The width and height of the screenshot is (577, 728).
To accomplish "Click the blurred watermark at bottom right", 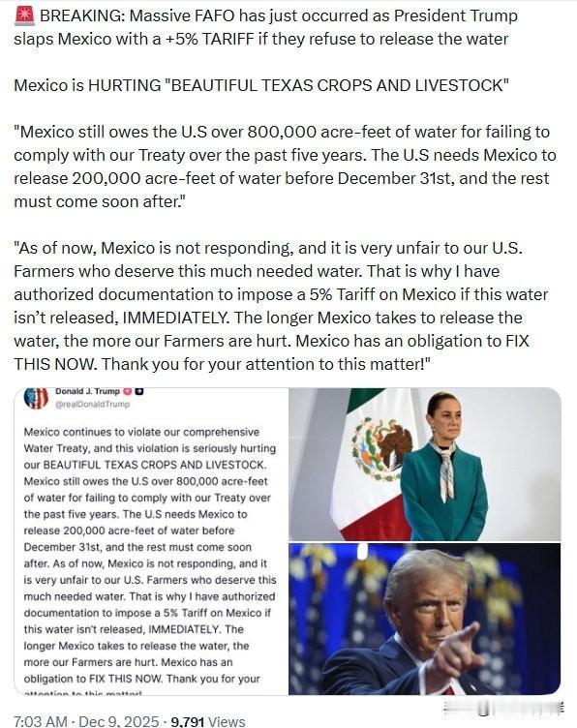I will pyautogui.click(x=503, y=708).
